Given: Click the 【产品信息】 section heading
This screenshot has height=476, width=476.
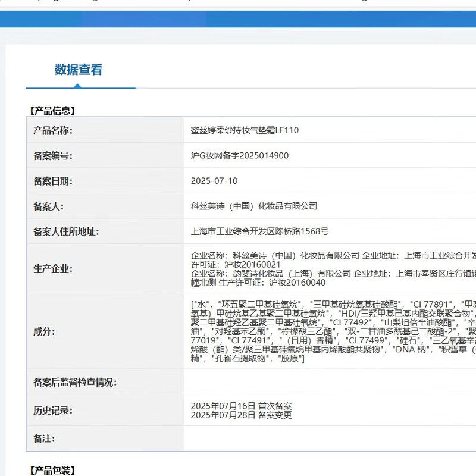Looking at the screenshot, I should [52, 111].
